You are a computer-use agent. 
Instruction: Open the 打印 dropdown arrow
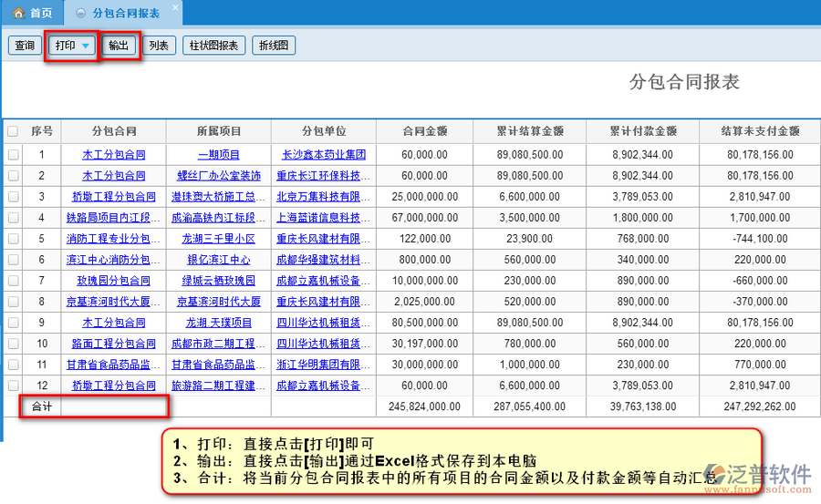[86, 46]
